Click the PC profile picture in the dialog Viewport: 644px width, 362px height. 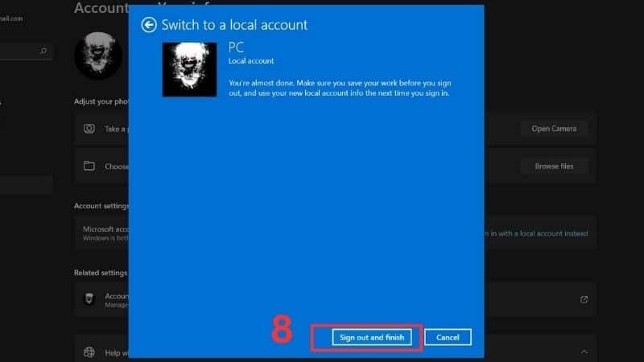coord(189,69)
